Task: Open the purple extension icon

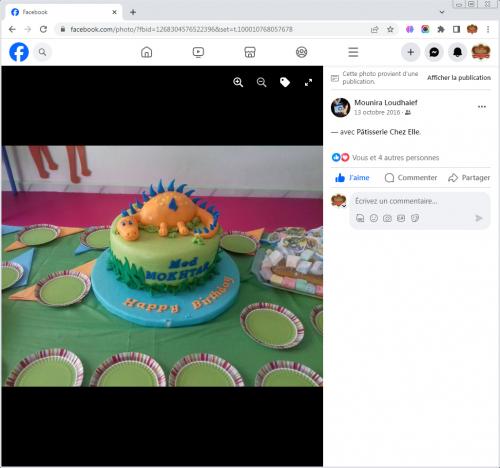Action: pyautogui.click(x=410, y=29)
